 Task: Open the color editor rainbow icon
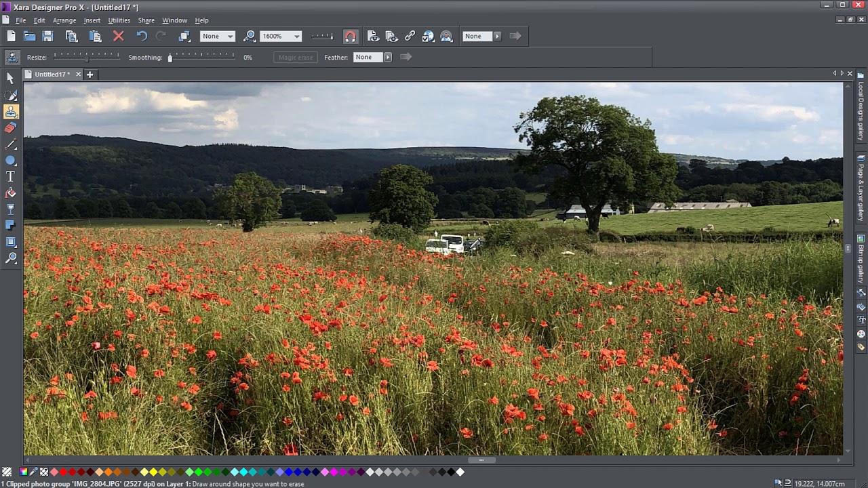(24, 472)
